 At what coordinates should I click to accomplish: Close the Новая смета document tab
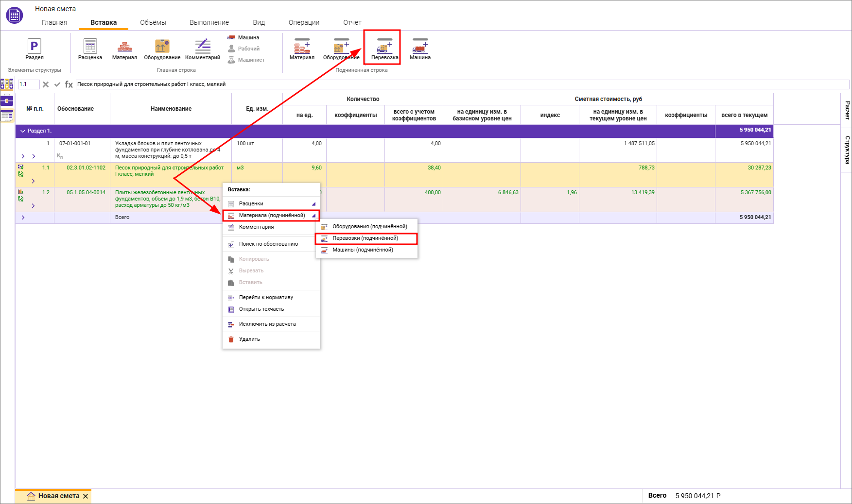tap(86, 496)
